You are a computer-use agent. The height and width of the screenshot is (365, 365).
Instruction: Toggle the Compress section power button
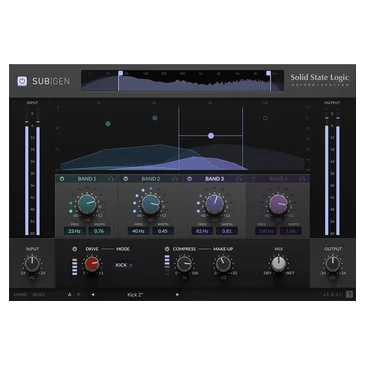167,249
